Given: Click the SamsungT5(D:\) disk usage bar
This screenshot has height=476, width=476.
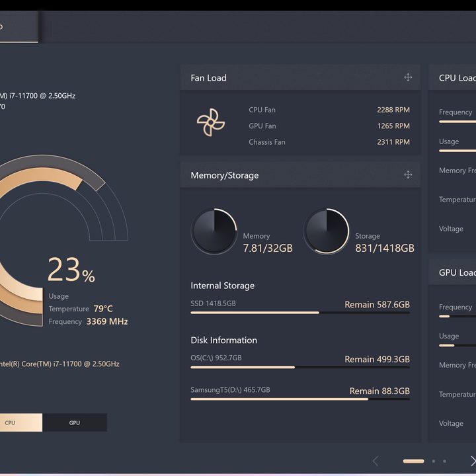Looking at the screenshot, I should pos(300,399).
